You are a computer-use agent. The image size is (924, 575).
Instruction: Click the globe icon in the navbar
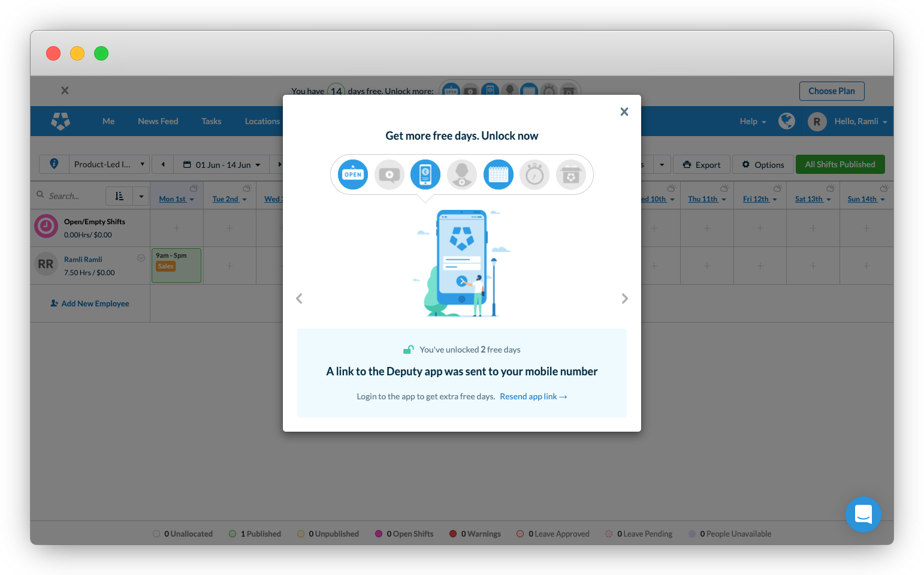[786, 121]
